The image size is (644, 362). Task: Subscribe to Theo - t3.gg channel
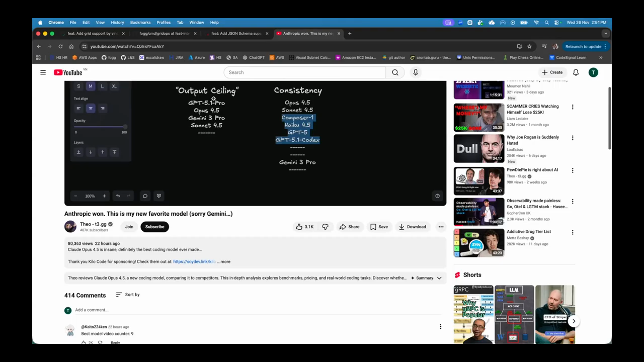click(x=154, y=227)
